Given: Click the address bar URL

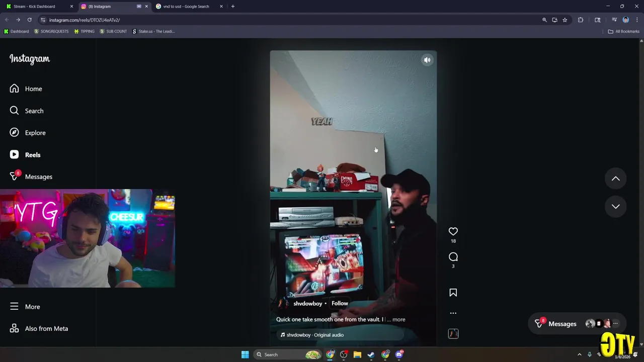Looking at the screenshot, I should pos(85,20).
